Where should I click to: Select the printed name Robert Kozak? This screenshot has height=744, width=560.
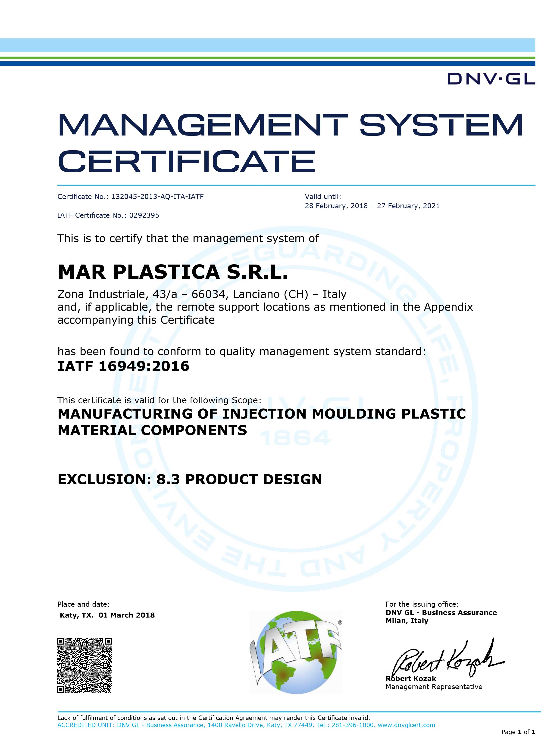[x=411, y=679]
